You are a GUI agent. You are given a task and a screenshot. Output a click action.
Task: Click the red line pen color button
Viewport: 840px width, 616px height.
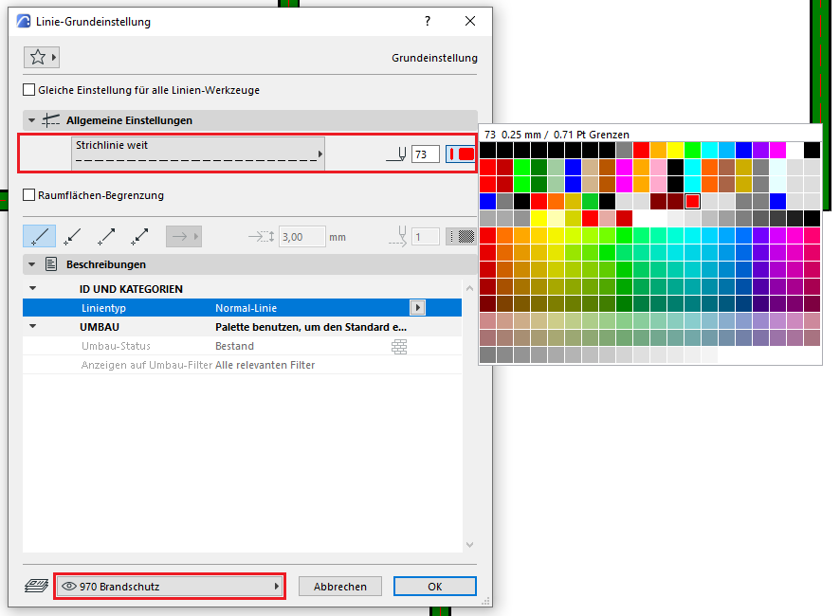[461, 154]
